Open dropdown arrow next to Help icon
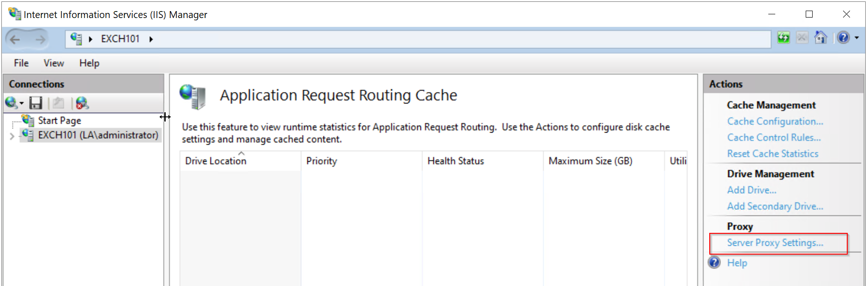The height and width of the screenshot is (286, 868). click(x=857, y=38)
